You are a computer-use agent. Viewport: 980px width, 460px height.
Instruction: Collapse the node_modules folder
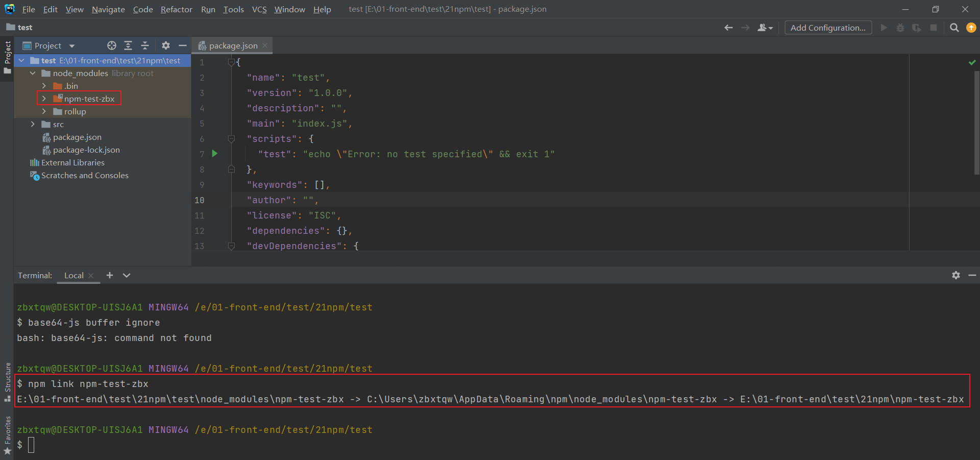pyautogui.click(x=33, y=73)
